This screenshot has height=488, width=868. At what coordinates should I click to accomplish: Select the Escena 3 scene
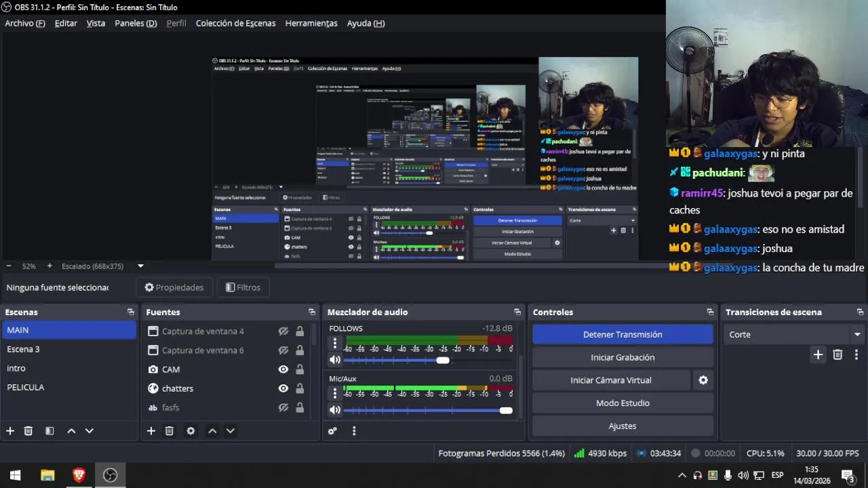point(68,349)
